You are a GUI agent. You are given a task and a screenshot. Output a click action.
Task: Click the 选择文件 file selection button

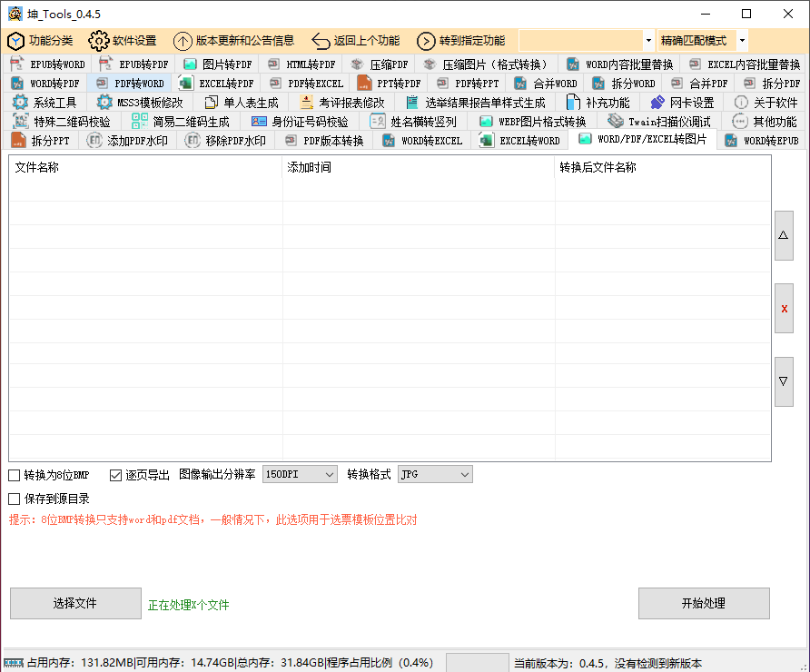75,603
